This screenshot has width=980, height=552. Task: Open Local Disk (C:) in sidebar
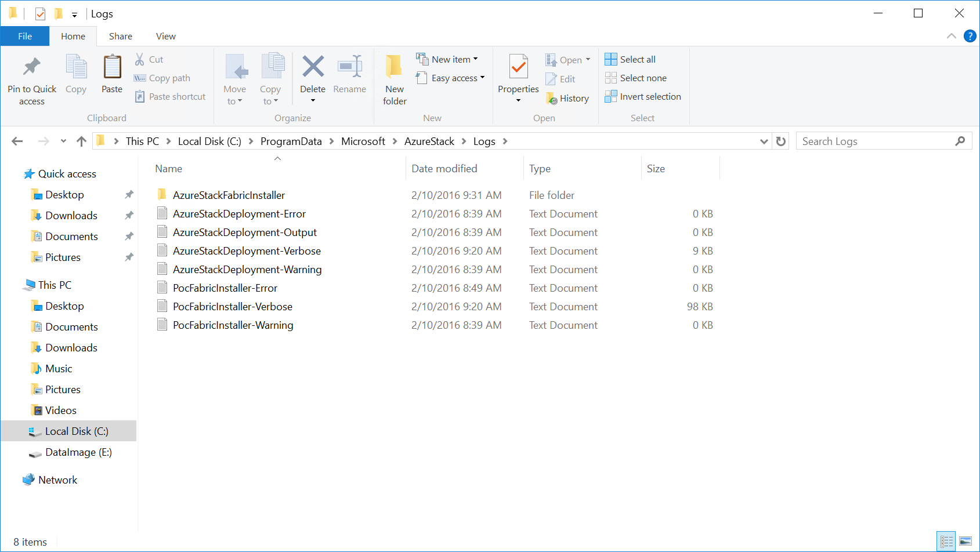click(77, 431)
